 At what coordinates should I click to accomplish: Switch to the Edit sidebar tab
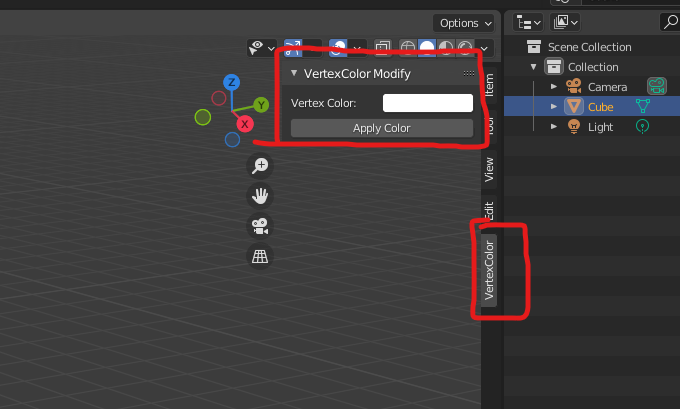click(x=489, y=210)
